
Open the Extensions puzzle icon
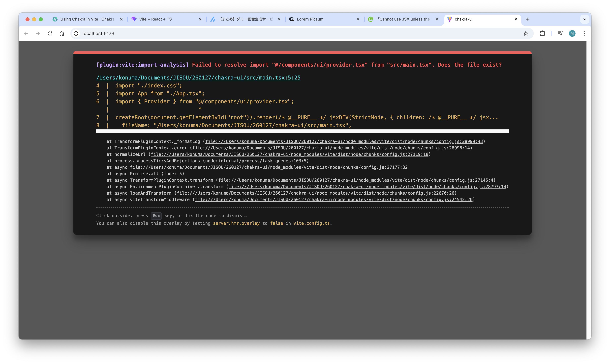coord(543,33)
